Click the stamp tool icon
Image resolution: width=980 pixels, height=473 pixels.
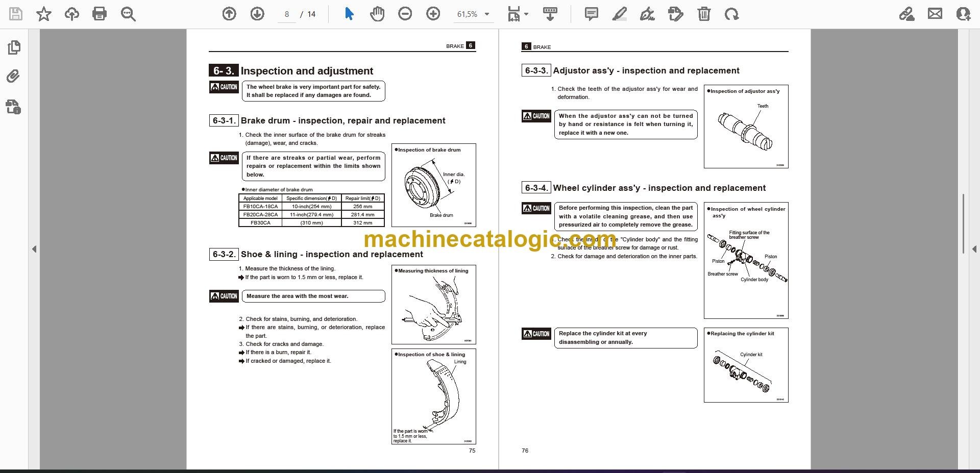pyautogui.click(x=675, y=14)
